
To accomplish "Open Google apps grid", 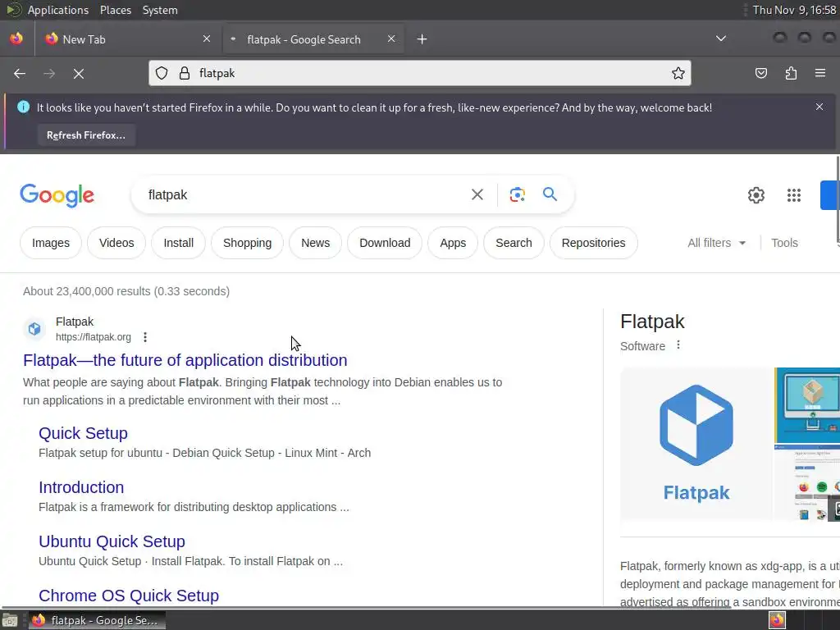I will [794, 195].
